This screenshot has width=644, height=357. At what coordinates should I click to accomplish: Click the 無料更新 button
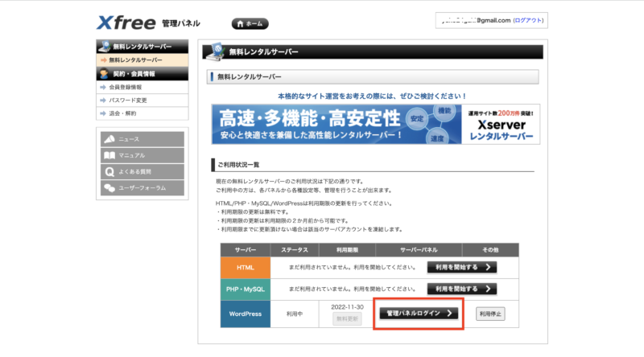pos(347,318)
